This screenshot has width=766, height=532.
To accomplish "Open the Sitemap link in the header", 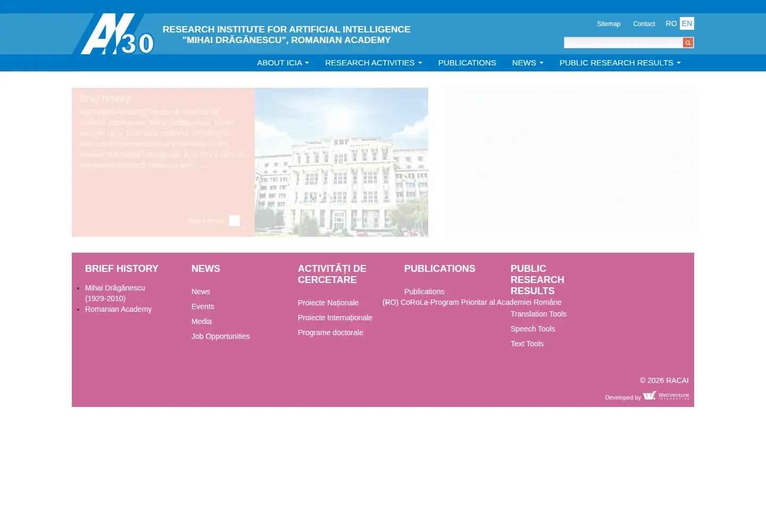I will pos(609,24).
